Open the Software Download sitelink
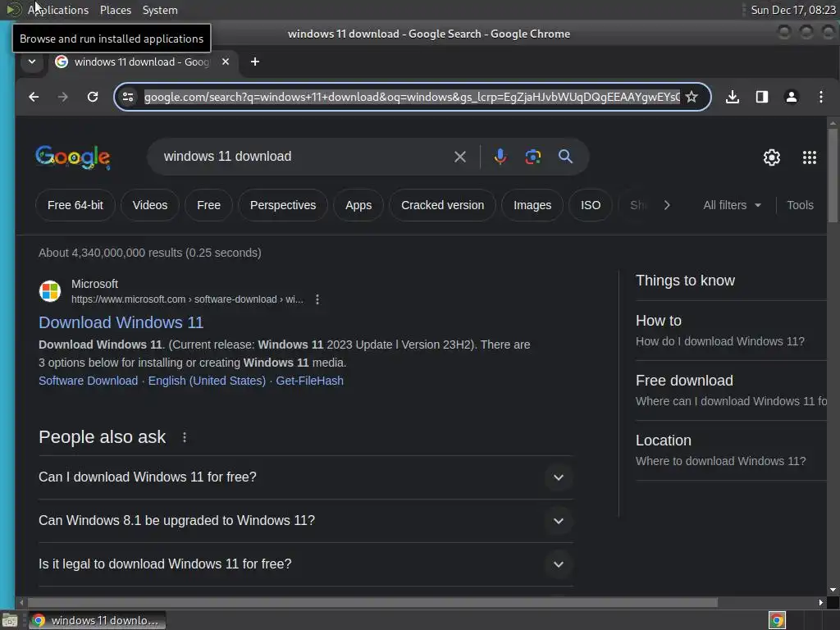The image size is (840, 630). 88,381
